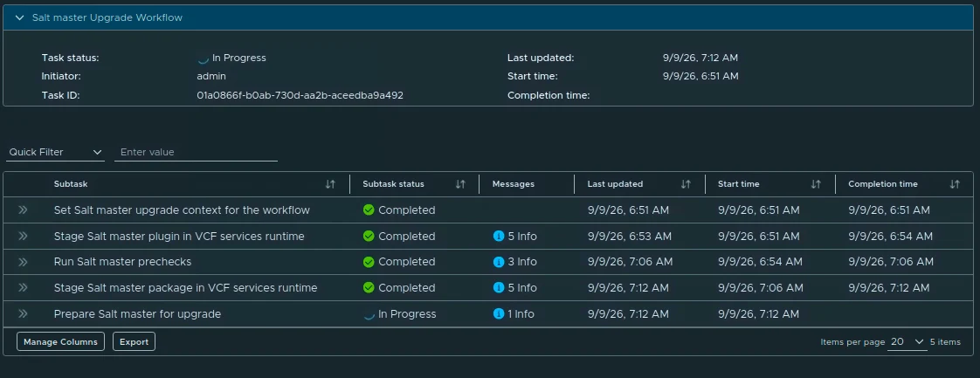Screen dimensions: 980x378
Task: Click In Progress status text of Prepare Salt master row
Action: point(407,313)
